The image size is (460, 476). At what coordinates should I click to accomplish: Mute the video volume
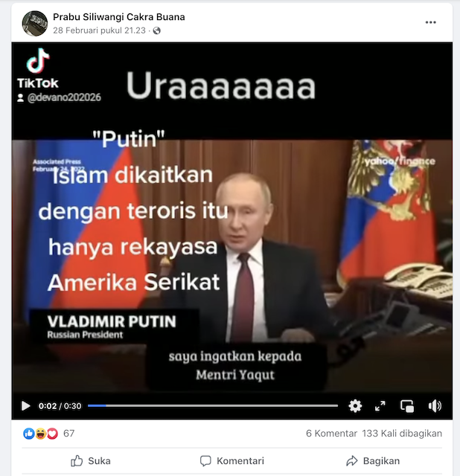click(x=435, y=406)
